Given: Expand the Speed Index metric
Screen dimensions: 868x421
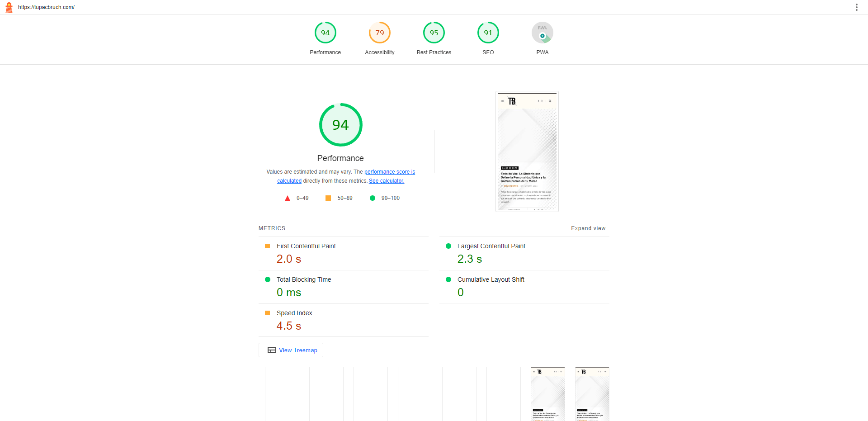Looking at the screenshot, I should click(294, 313).
